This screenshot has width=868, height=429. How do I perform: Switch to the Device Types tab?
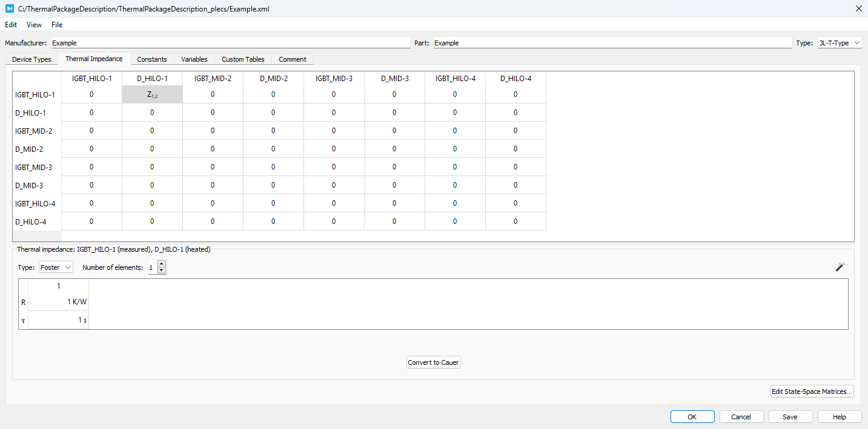coord(31,59)
